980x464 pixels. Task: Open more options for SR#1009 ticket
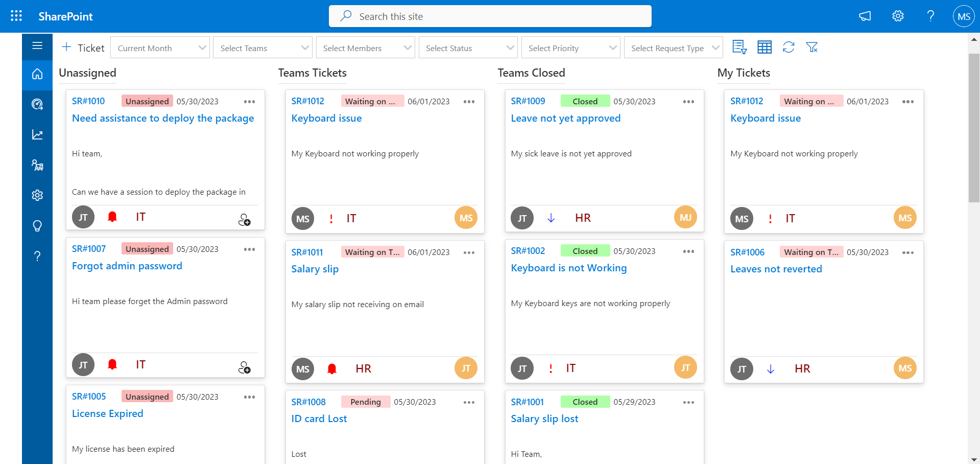(x=688, y=102)
